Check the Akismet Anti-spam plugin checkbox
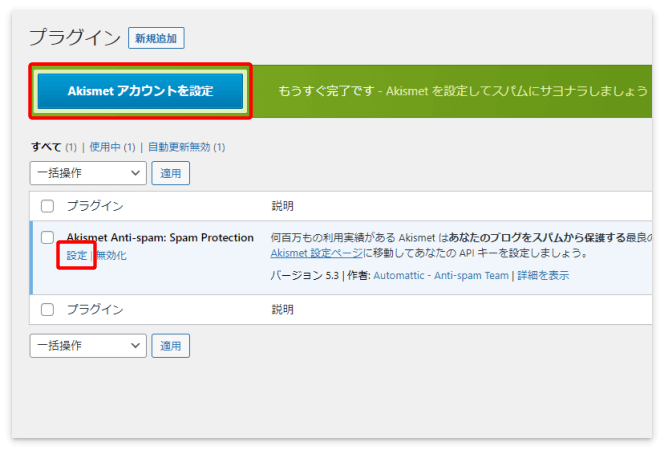664x451 pixels. 47,237
